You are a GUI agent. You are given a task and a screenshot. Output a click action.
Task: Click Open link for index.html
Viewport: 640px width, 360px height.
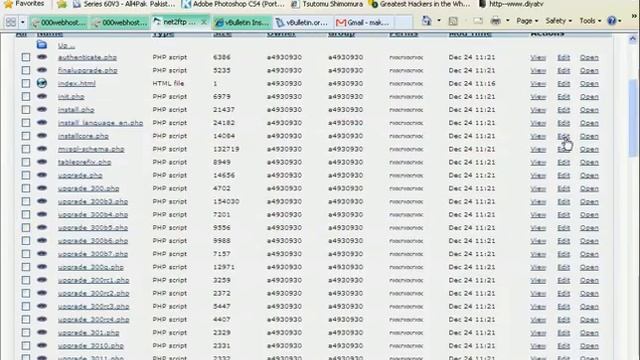(589, 84)
